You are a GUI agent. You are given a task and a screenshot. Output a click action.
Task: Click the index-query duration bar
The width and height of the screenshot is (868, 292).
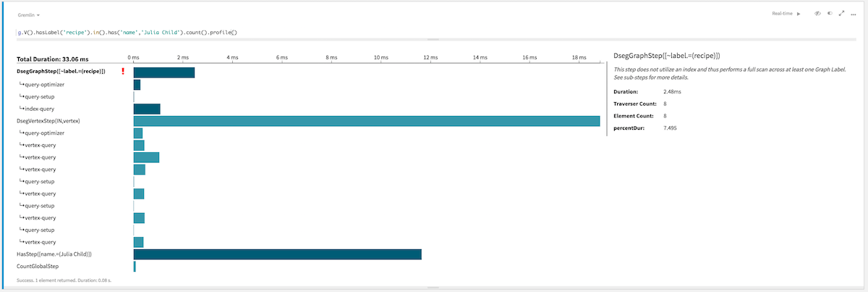pos(147,109)
